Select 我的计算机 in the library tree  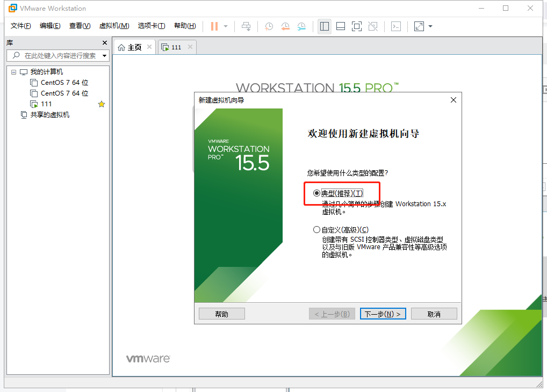[46, 72]
